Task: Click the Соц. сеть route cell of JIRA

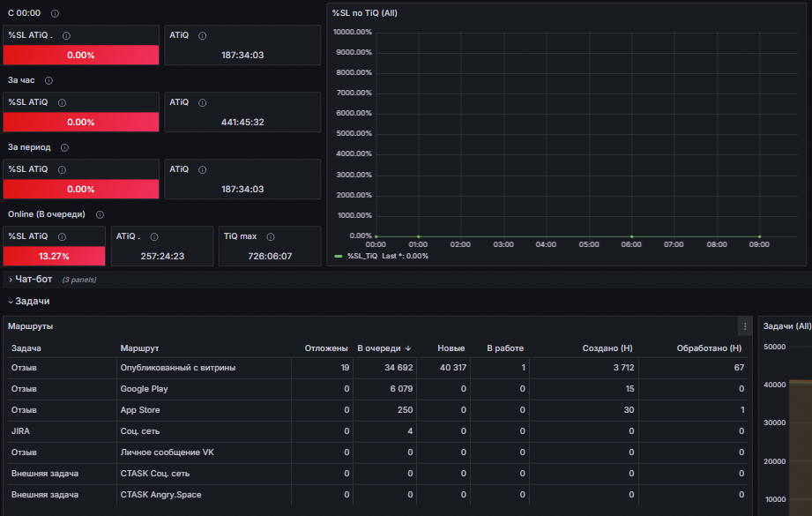Action: pos(204,431)
